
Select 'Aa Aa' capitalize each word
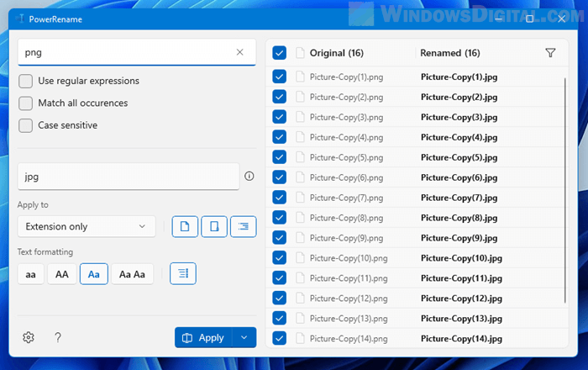(x=132, y=274)
